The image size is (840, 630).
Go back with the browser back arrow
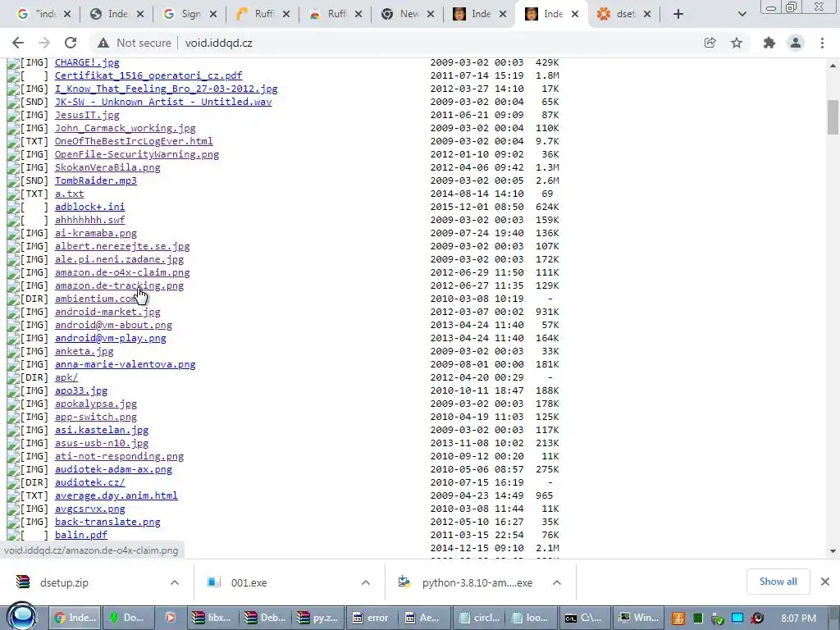(18, 43)
